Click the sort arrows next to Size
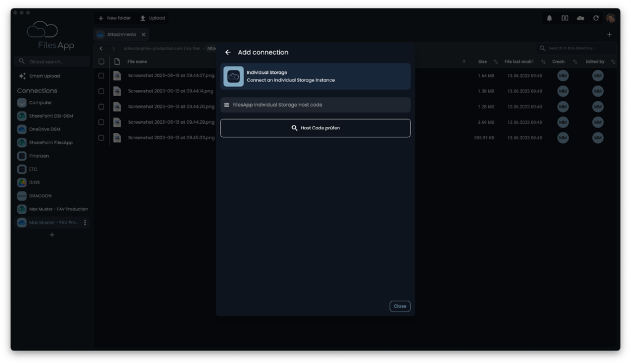The height and width of the screenshot is (364, 631). [495, 62]
